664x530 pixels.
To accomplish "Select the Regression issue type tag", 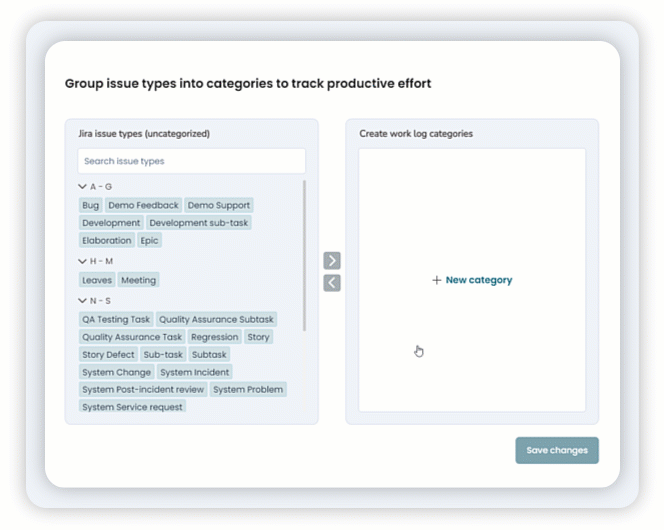I will pos(214,337).
